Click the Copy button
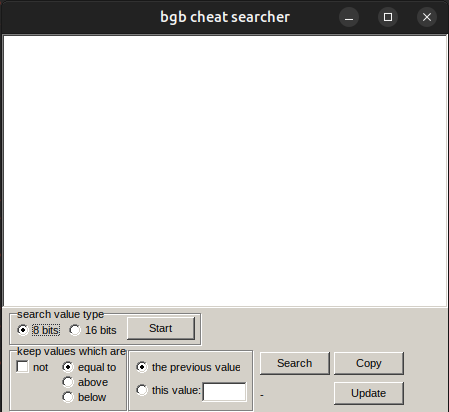The width and height of the screenshot is (449, 412). tap(369, 363)
